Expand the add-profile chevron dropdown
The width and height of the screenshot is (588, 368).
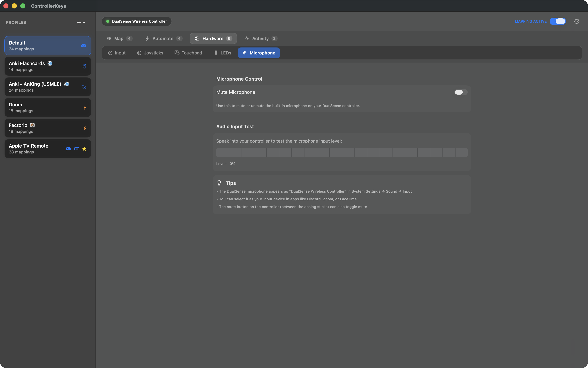84,23
